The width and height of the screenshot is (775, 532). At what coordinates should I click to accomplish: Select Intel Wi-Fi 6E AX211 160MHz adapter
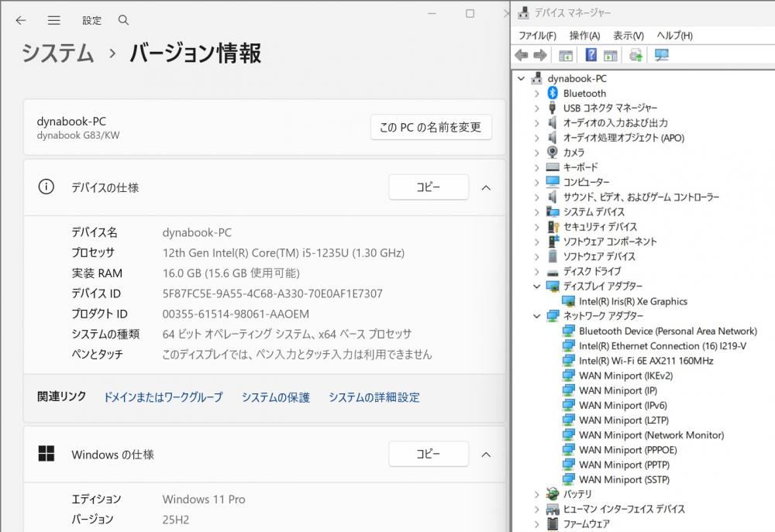click(x=646, y=361)
